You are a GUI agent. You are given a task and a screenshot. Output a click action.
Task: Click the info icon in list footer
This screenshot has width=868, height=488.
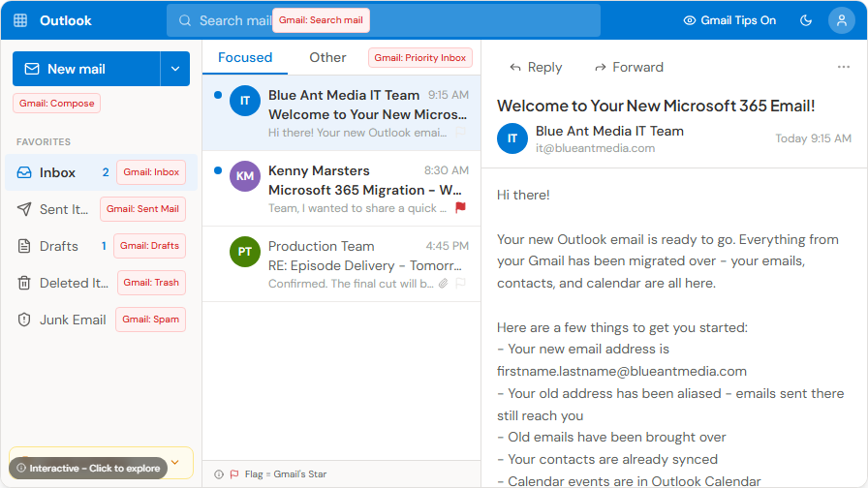(219, 474)
